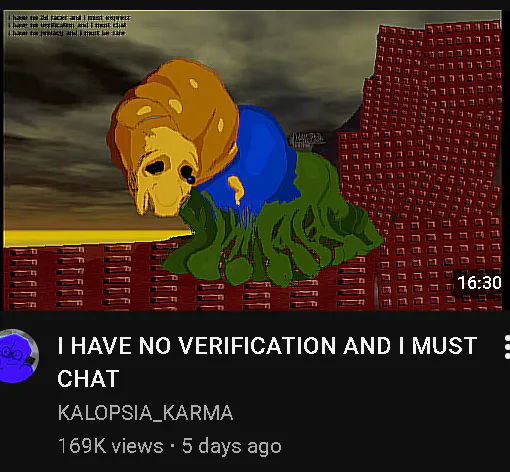The height and width of the screenshot is (472, 510).
Task: Open video titled I HAVE NO VERIFICATION
Action: (267, 362)
